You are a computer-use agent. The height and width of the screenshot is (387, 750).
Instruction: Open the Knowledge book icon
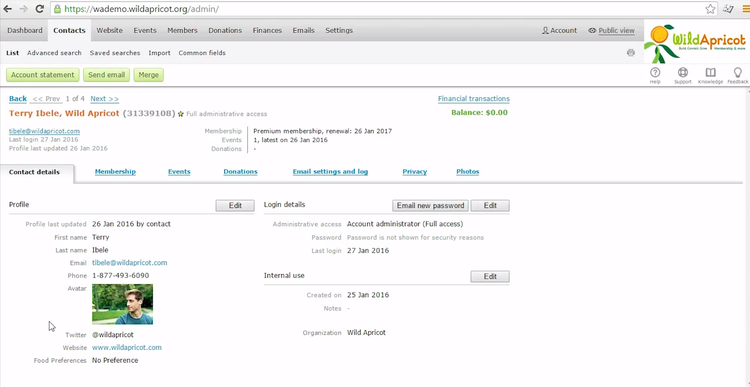710,75
